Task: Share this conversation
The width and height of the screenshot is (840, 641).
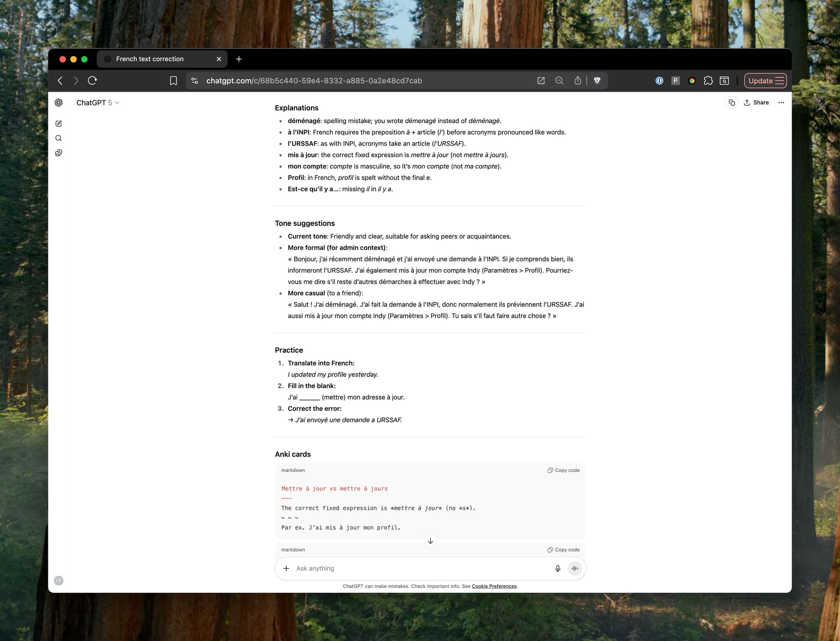Action: point(756,103)
